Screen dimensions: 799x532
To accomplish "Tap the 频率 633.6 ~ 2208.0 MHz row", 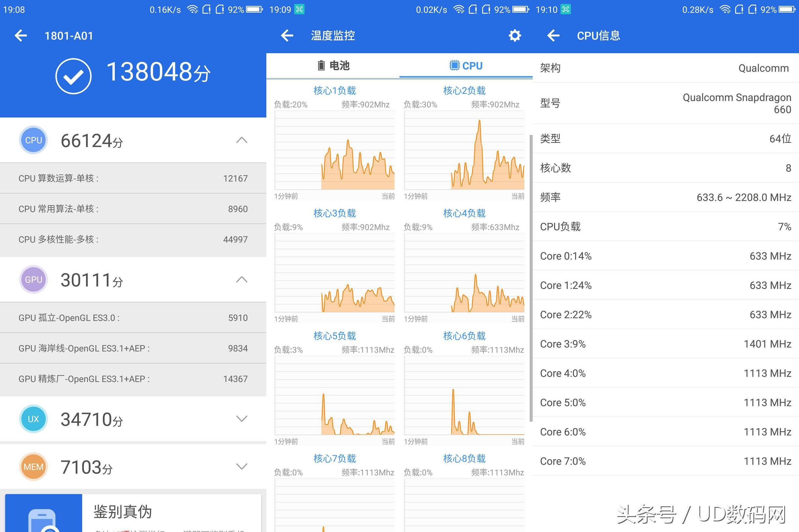I will click(x=666, y=197).
